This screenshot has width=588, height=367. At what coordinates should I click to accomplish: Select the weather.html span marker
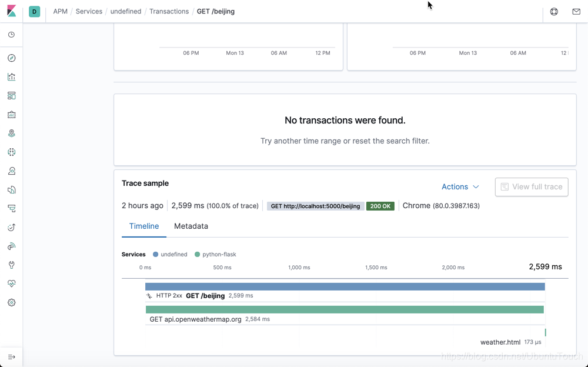[x=545, y=332]
